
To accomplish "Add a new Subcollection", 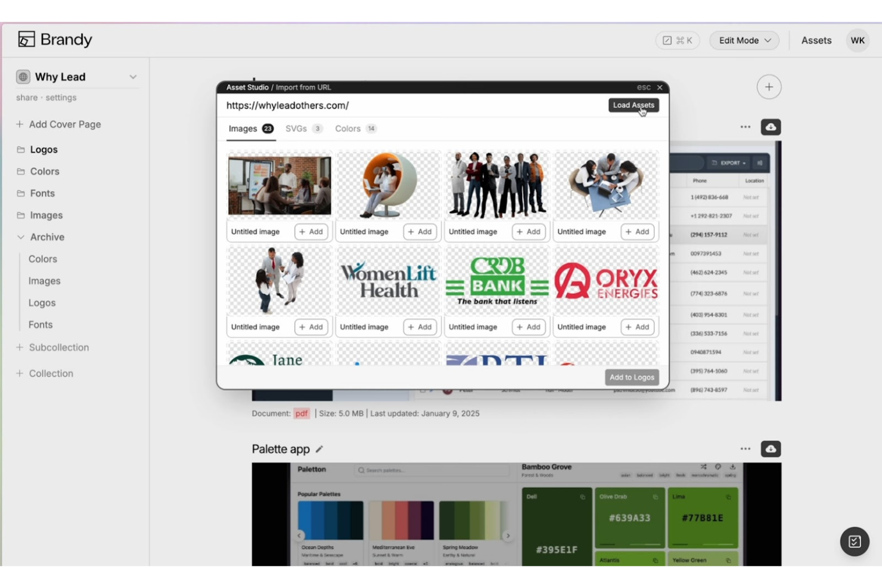I will 52,347.
